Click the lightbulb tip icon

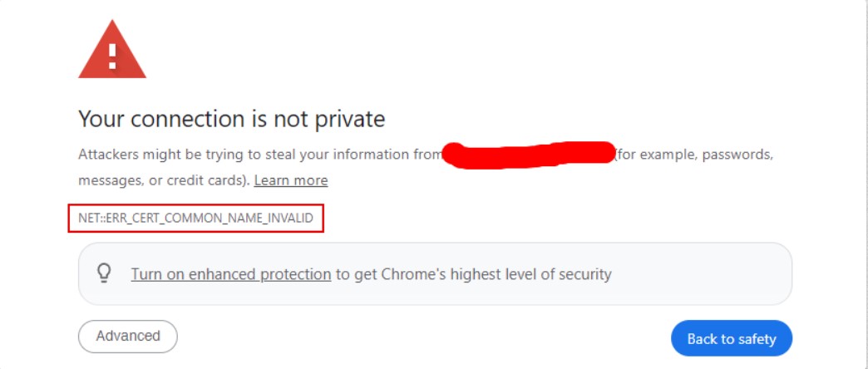click(x=104, y=273)
